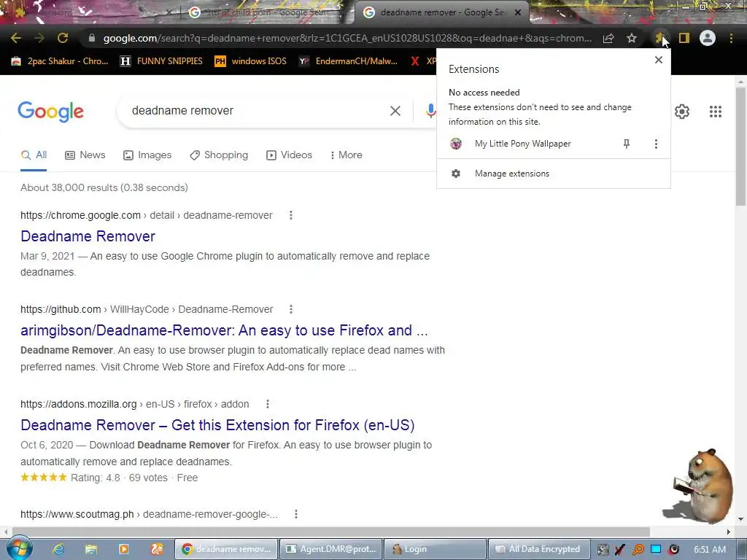Switch to the Images tab
This screenshot has width=747, height=560.
click(147, 155)
